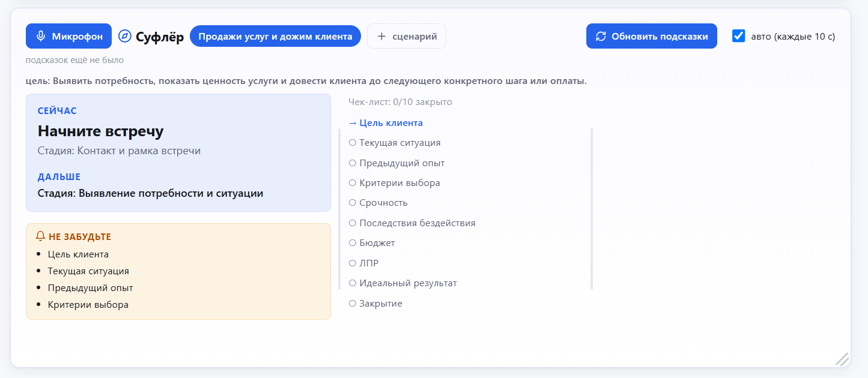The width and height of the screenshot is (868, 378).
Task: Click the checklist right scrollbar track
Action: coord(592,209)
